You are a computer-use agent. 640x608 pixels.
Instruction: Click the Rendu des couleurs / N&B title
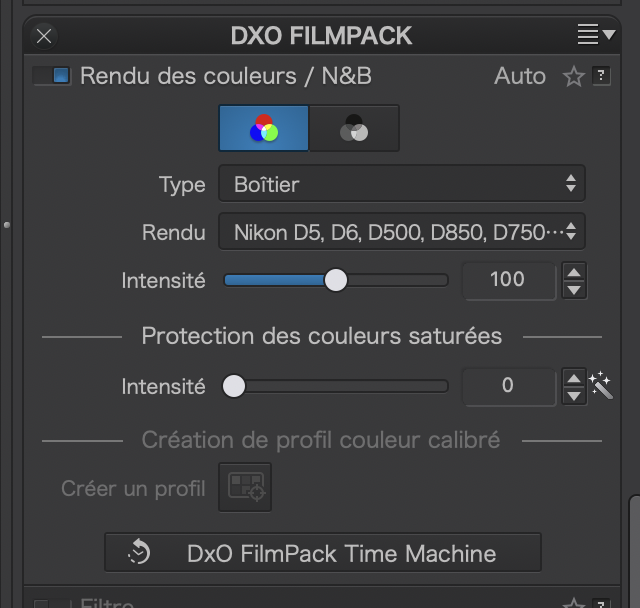[x=226, y=76]
